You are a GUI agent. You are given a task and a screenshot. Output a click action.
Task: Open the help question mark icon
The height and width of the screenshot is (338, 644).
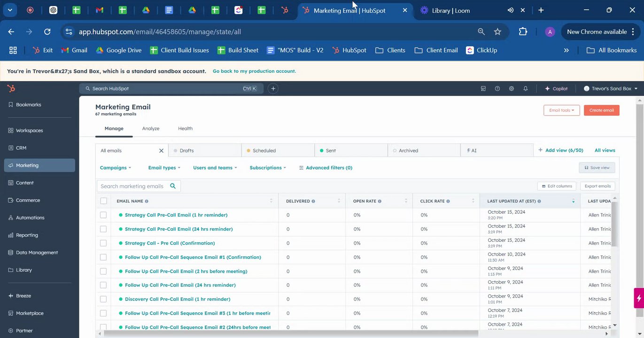pyautogui.click(x=497, y=88)
